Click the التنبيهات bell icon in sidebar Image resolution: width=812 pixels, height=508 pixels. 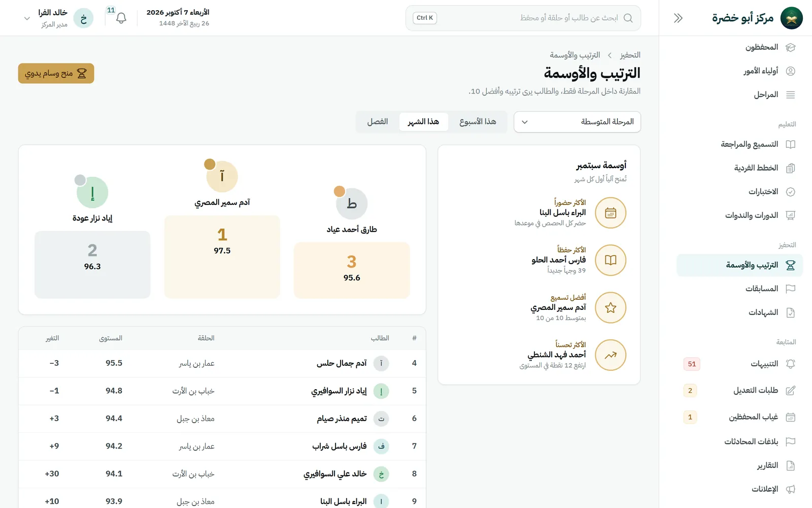click(x=790, y=364)
